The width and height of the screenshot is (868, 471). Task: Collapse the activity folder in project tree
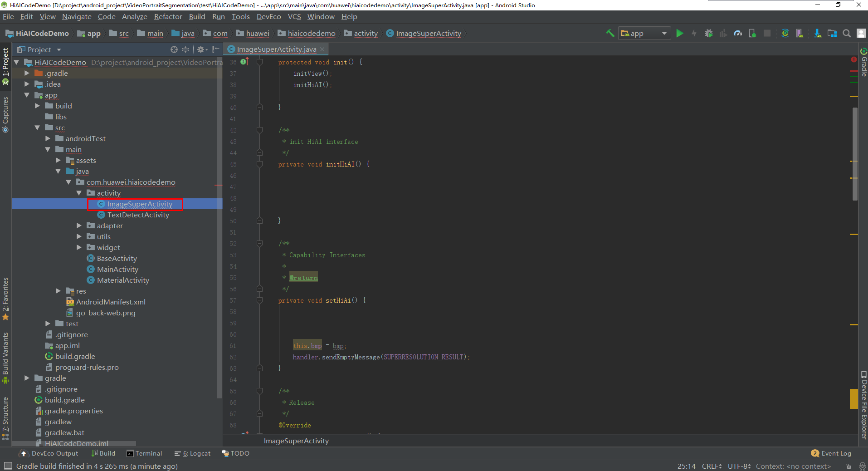tap(79, 193)
